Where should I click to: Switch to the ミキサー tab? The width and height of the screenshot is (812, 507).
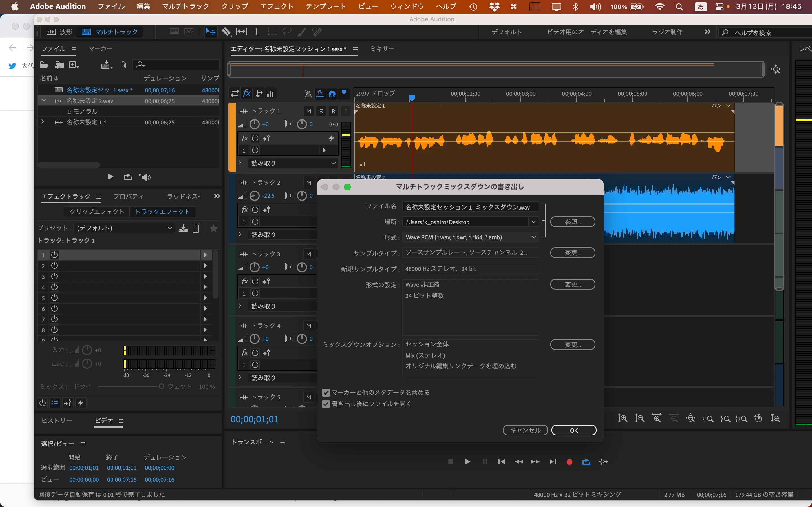pos(382,49)
